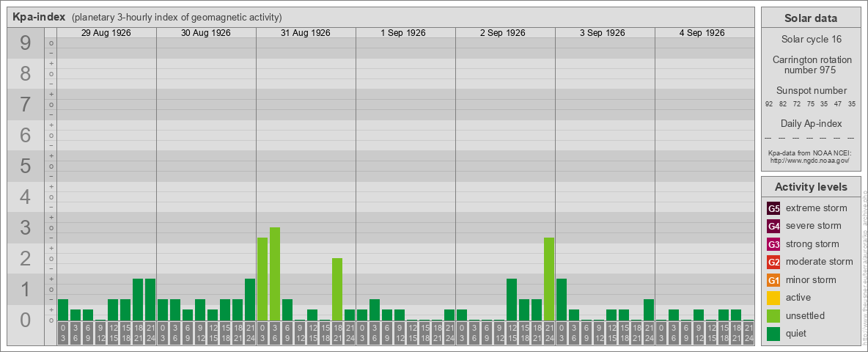Select the 1 Sep 1926 date header

click(x=403, y=33)
